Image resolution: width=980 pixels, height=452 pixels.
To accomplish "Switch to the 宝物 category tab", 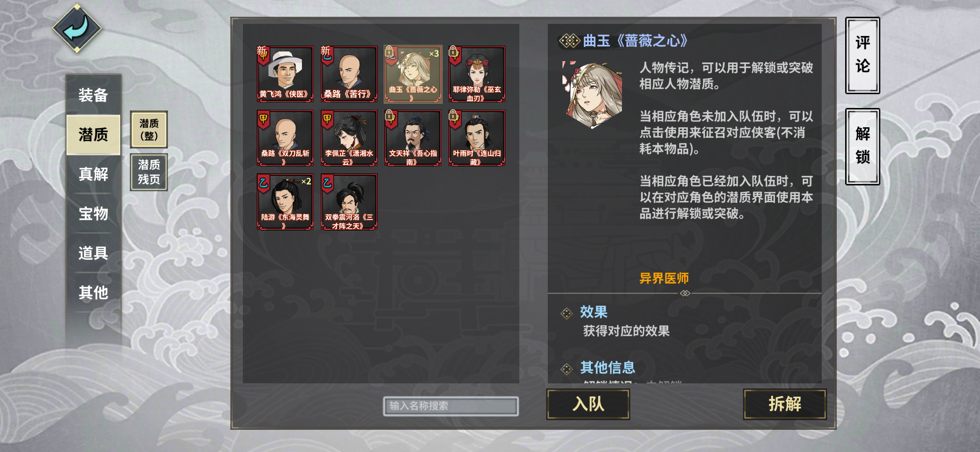I will tap(93, 213).
